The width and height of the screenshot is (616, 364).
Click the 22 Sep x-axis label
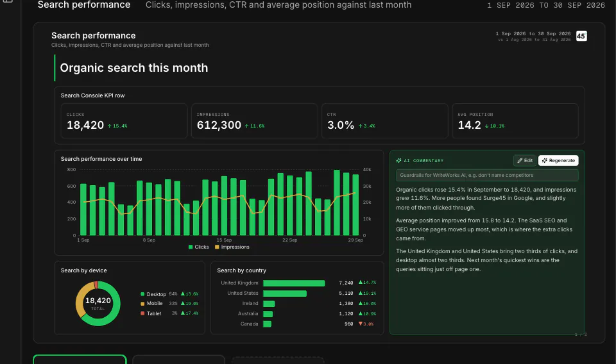tap(290, 240)
